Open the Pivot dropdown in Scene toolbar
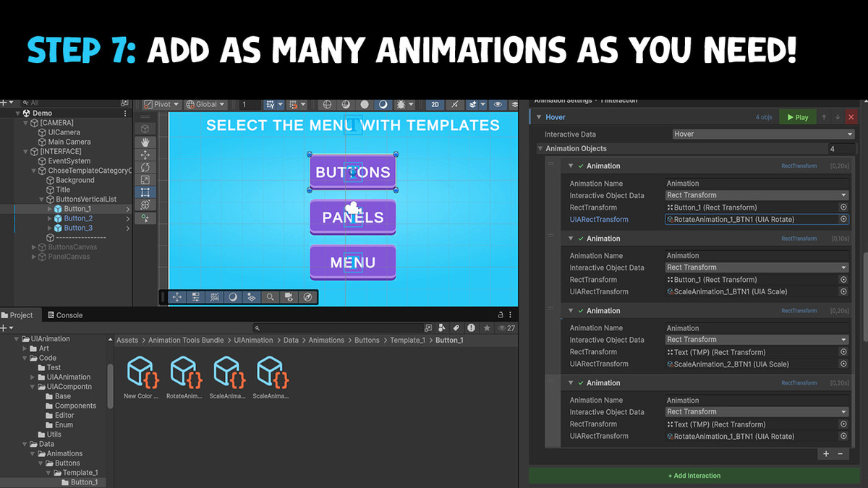This screenshot has height=488, width=868. [162, 104]
